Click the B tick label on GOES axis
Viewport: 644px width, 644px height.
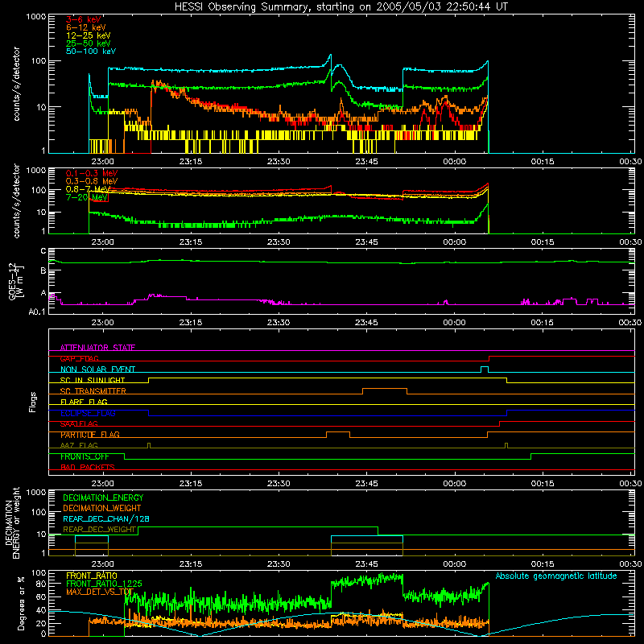point(43,270)
